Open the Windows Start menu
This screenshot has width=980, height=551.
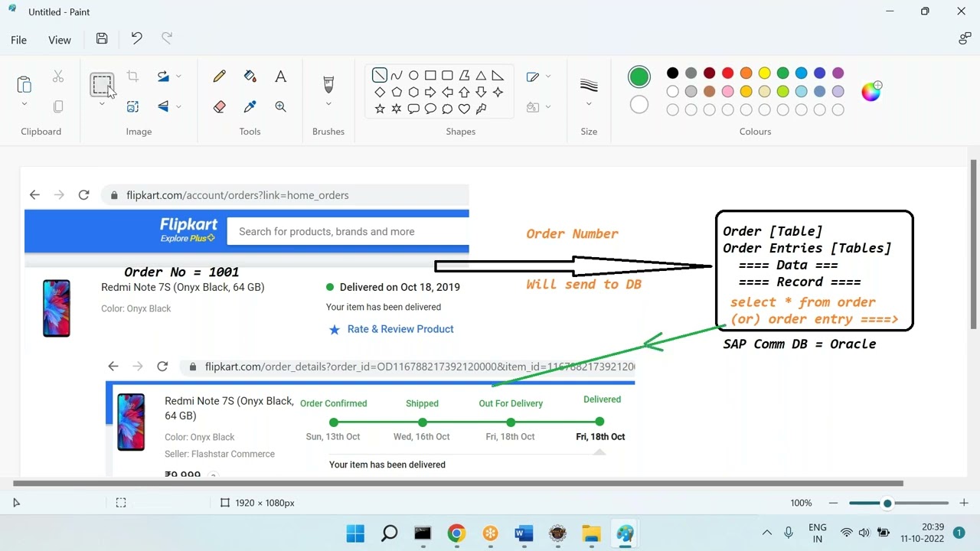pyautogui.click(x=355, y=533)
